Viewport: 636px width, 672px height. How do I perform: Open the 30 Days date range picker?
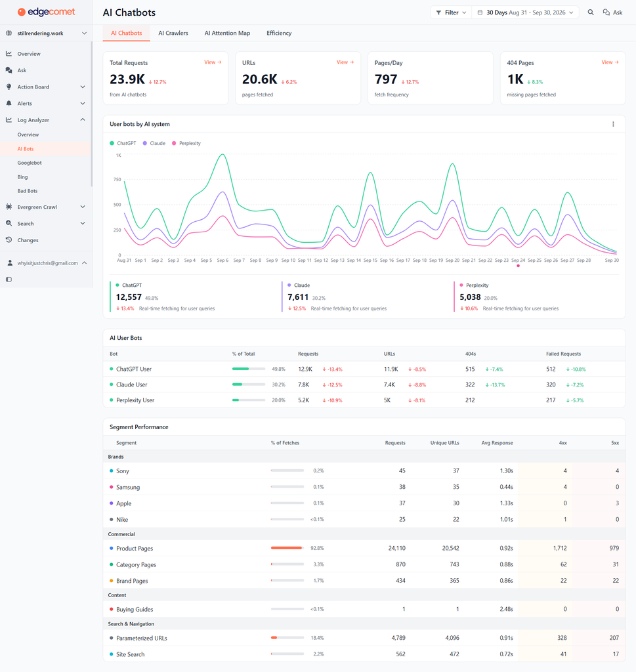tap(526, 12)
